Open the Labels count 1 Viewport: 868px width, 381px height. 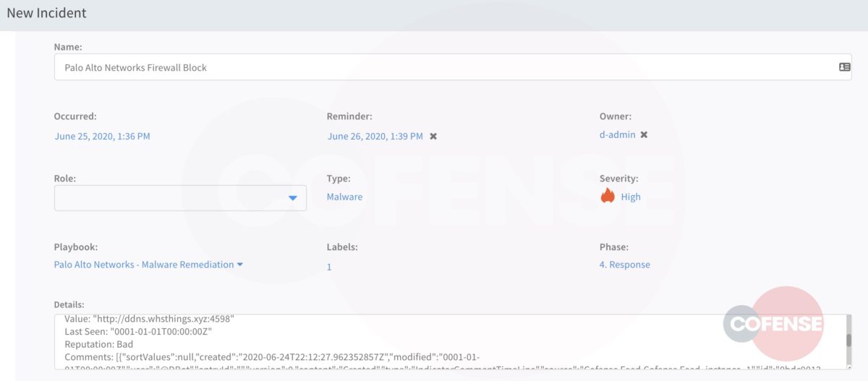click(x=329, y=267)
